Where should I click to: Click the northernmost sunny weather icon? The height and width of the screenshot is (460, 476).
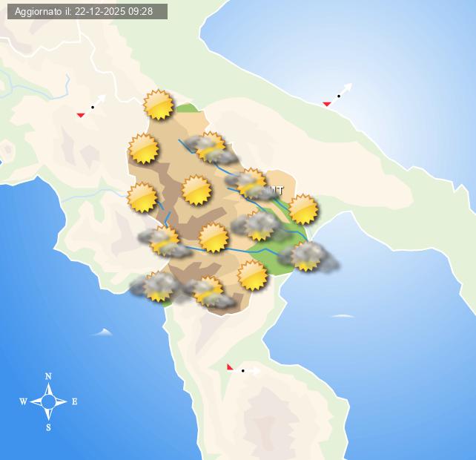point(159,105)
